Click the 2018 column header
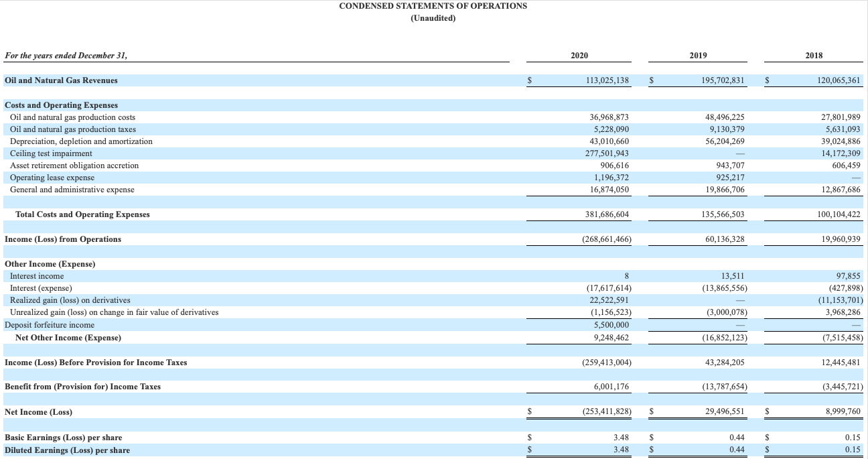This screenshot has width=868, height=459. tap(814, 55)
